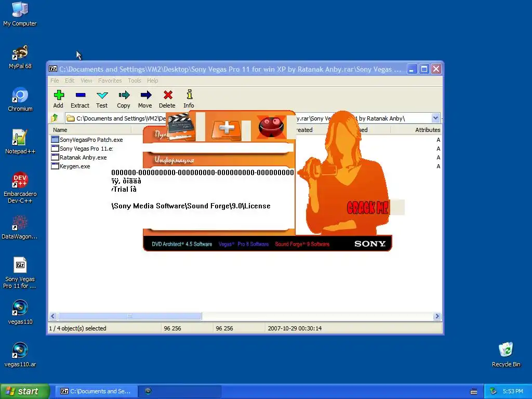Click the CRACK ME button
Screen dimensions: 532x399
[x=367, y=208]
